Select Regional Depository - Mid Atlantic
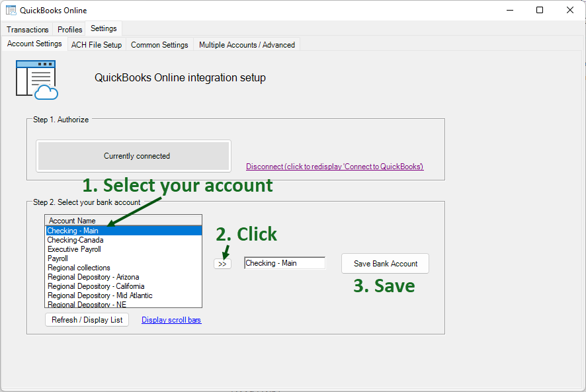The image size is (586, 392). coord(124,295)
